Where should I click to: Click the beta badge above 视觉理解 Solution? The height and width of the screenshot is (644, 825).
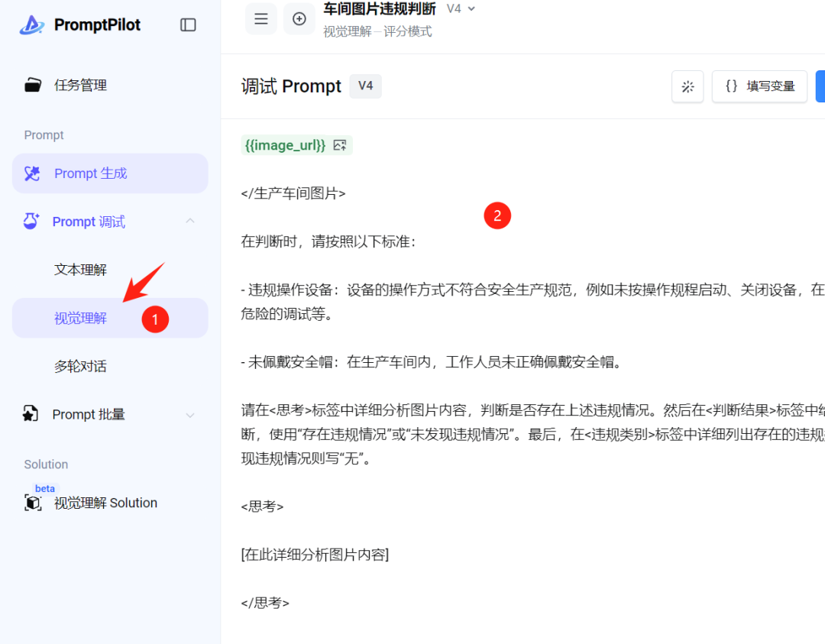(x=45, y=488)
